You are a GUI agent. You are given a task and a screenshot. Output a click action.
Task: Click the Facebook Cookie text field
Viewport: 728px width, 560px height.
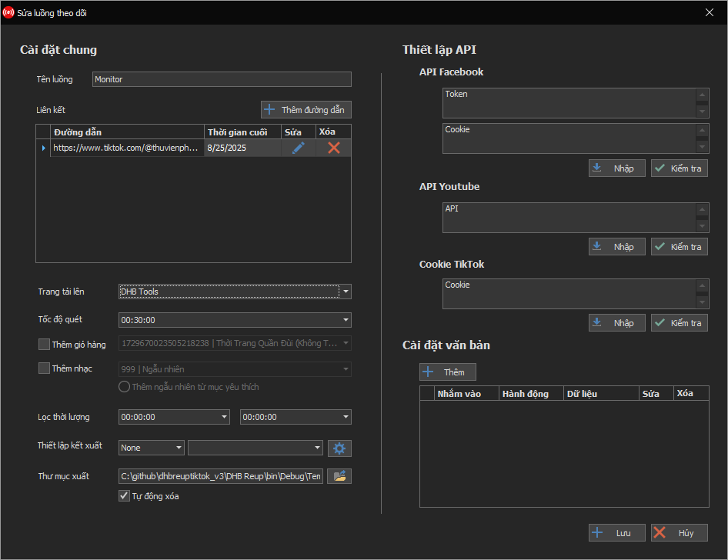(x=569, y=138)
